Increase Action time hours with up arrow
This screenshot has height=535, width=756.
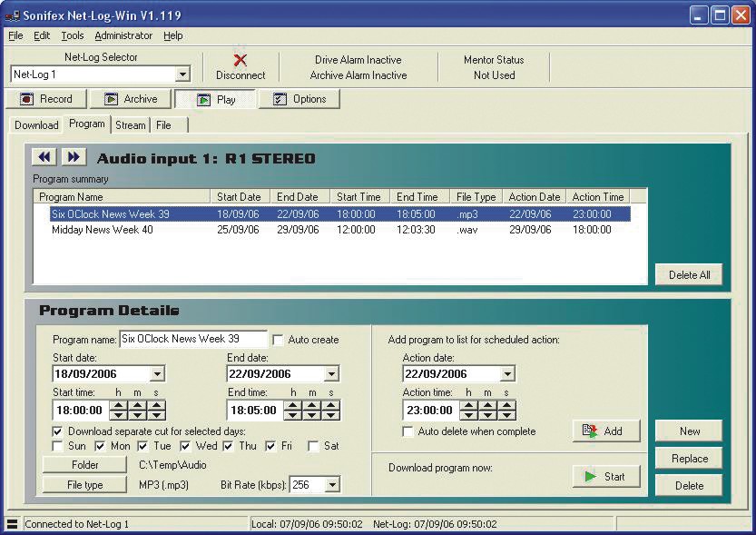point(468,405)
